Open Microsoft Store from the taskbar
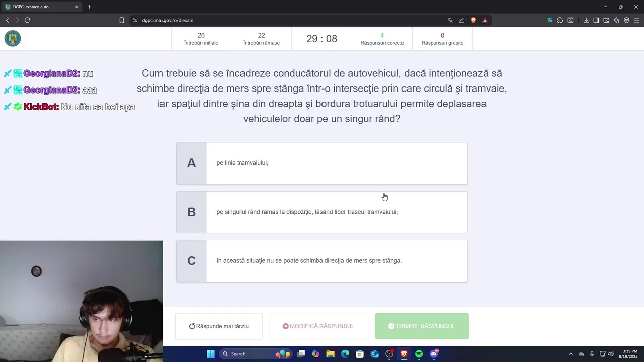Screen dimensions: 644x362 click(360, 354)
